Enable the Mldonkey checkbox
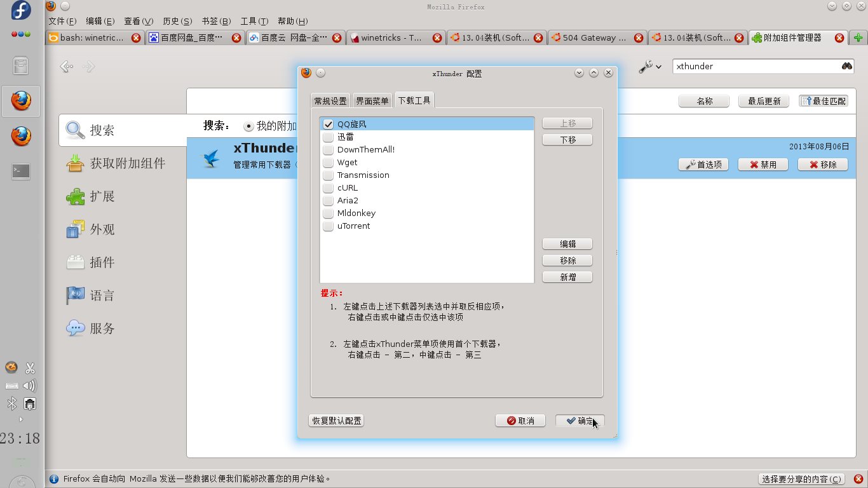 329,213
